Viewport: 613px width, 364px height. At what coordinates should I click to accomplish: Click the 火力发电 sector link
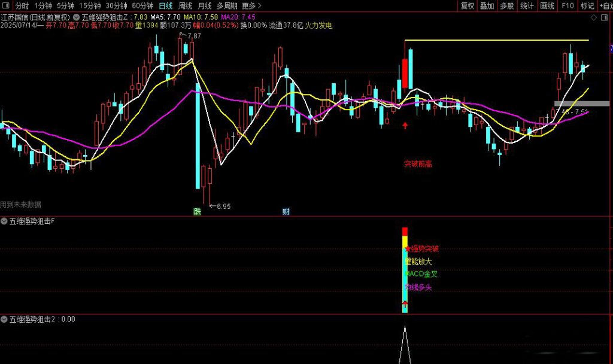[318, 26]
